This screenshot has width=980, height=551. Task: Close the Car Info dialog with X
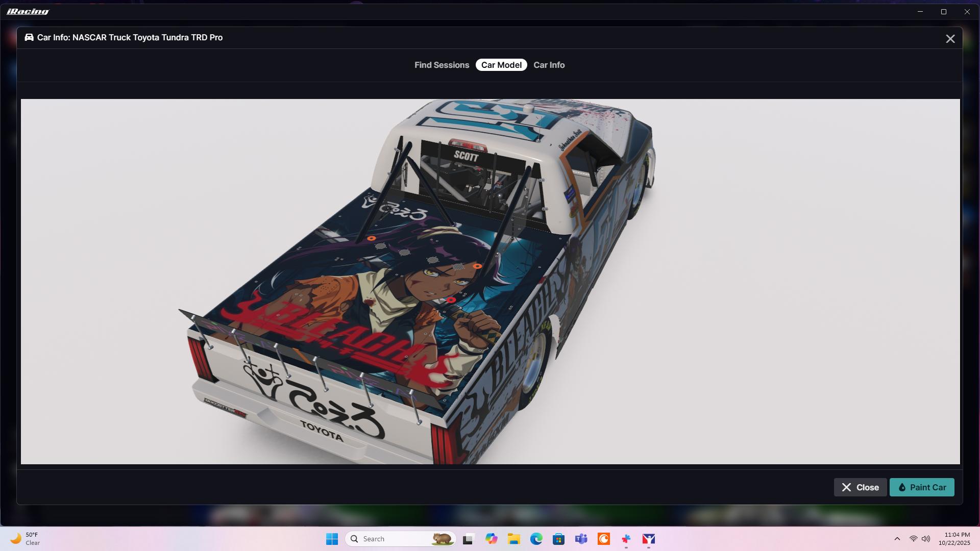[950, 39]
